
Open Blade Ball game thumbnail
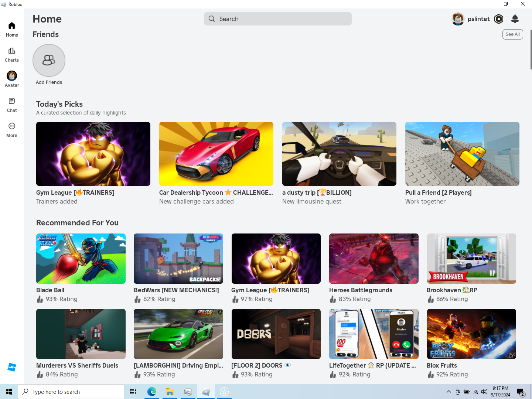[x=81, y=259]
